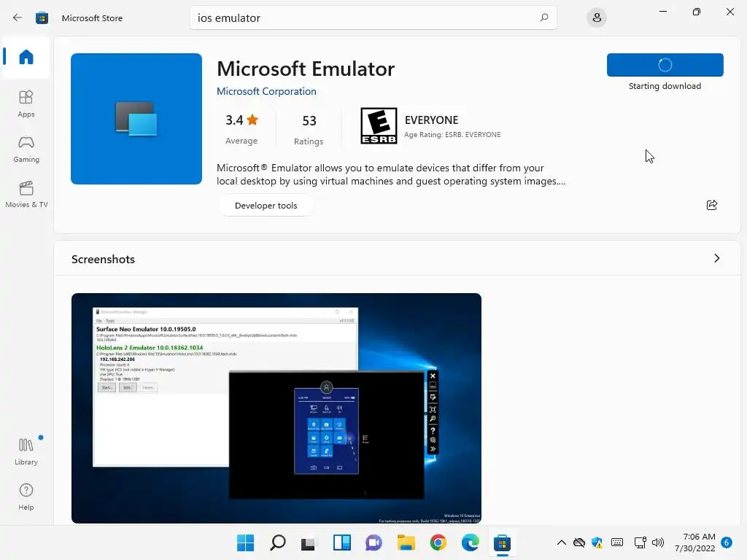Click the app description text

click(x=391, y=174)
